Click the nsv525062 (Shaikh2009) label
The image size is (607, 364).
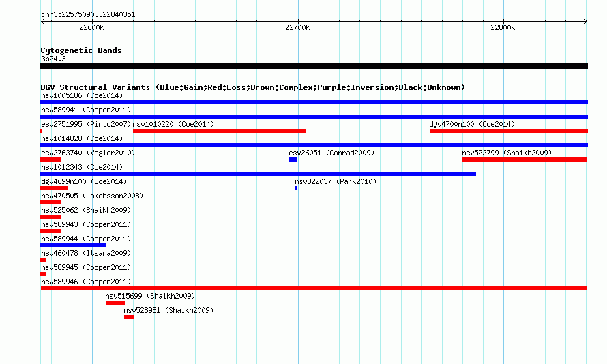[x=86, y=210]
